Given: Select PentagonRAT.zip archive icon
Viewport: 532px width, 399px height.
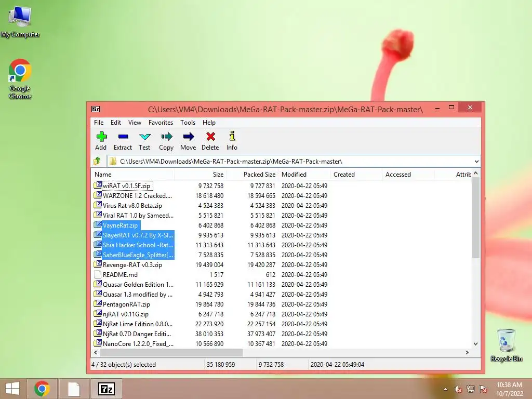Looking at the screenshot, I should 98,303.
